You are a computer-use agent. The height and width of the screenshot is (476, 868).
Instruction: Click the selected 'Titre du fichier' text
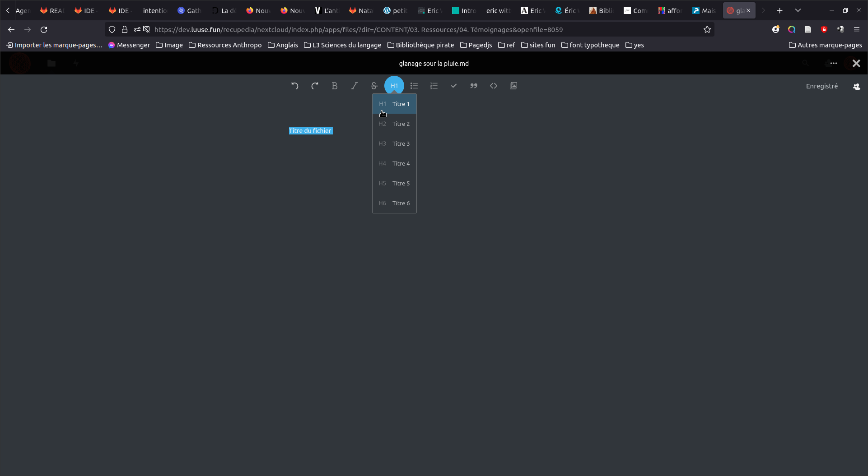click(x=311, y=131)
